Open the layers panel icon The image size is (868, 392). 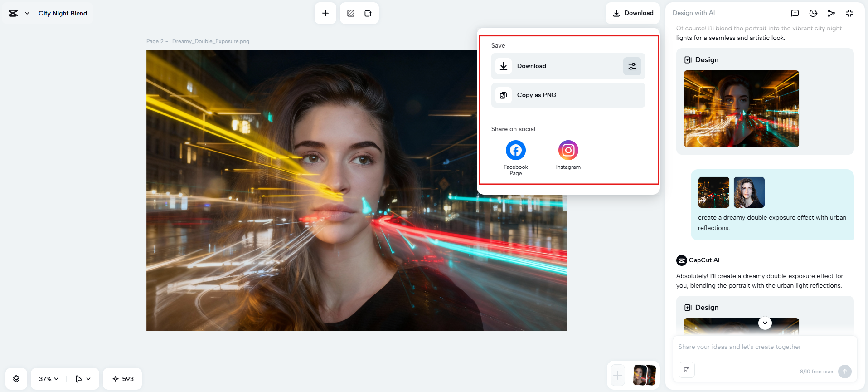[16, 379]
